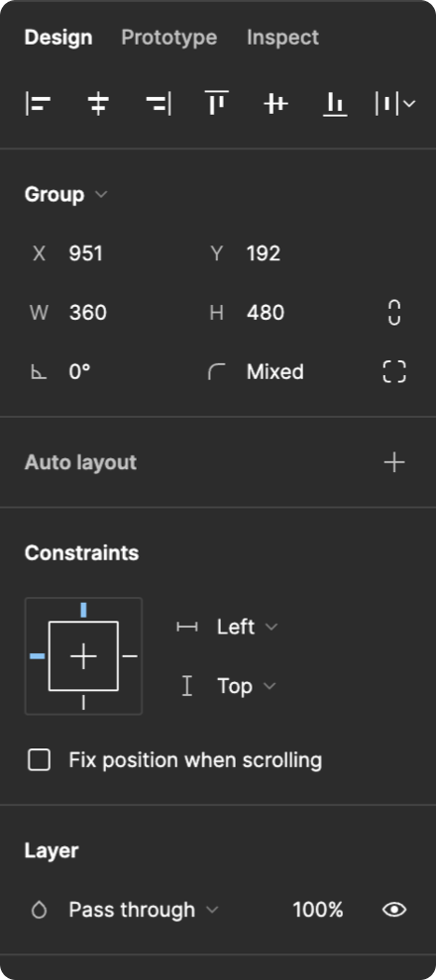The image size is (436, 980).
Task: Click independent corners icon
Action: [x=394, y=372]
